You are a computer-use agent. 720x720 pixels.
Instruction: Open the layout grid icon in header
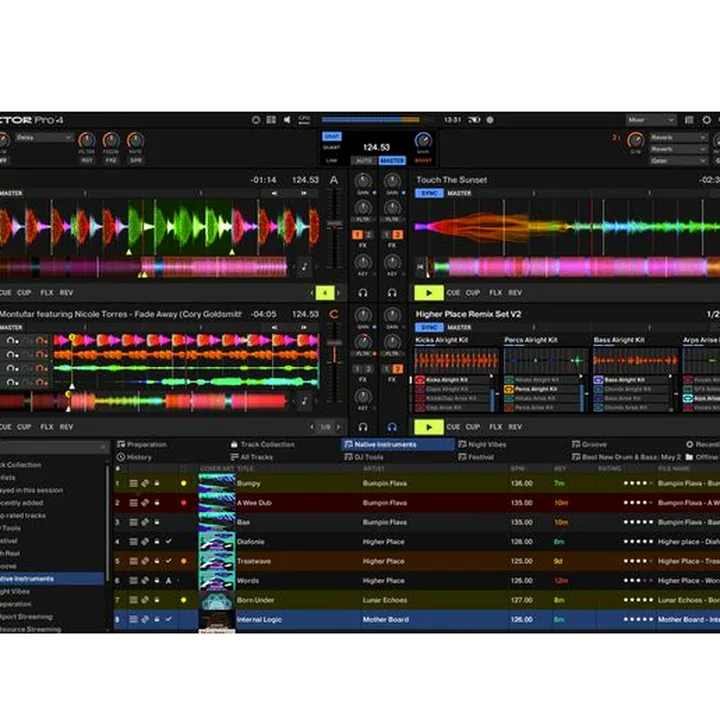(271, 120)
